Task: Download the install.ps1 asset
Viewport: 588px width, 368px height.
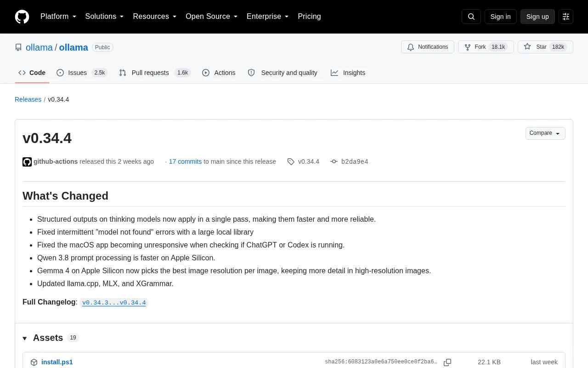Action: tap(57, 362)
